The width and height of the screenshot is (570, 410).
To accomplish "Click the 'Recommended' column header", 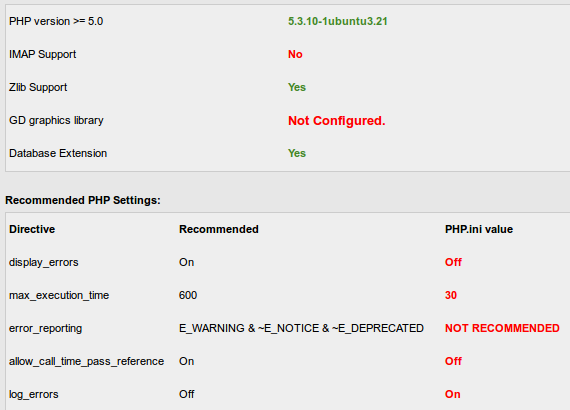I will 219,229.
